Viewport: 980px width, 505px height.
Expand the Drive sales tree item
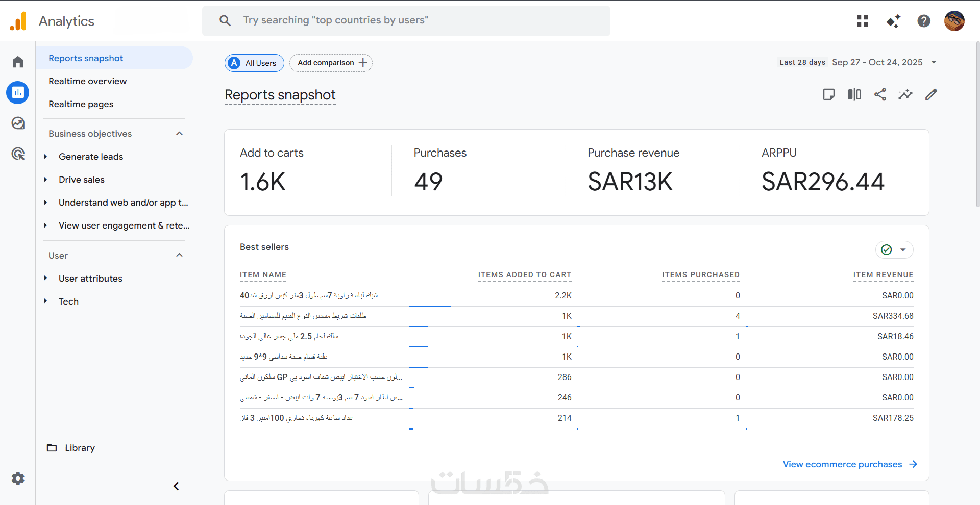46,180
